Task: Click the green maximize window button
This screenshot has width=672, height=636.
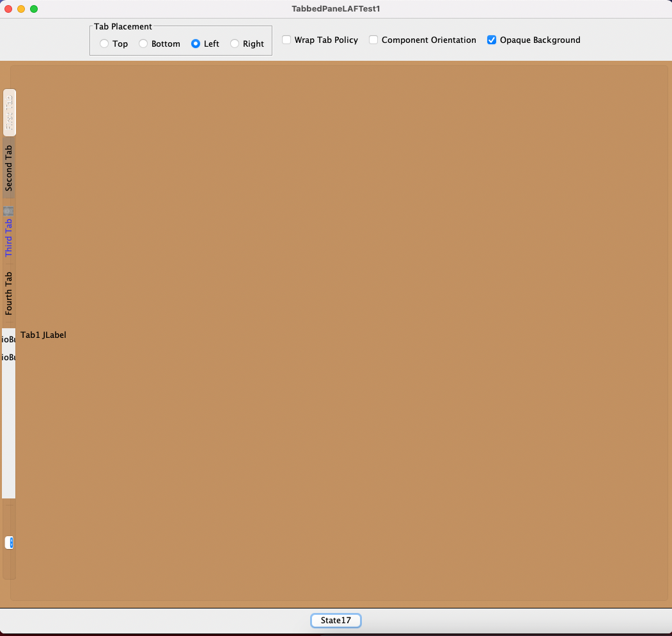Action: click(x=34, y=9)
